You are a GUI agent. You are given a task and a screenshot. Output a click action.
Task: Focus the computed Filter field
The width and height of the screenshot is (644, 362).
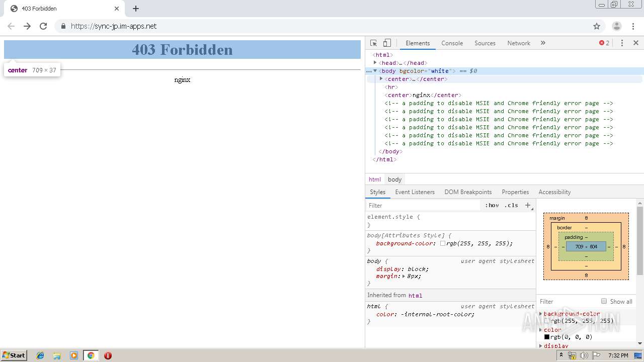pyautogui.click(x=568, y=301)
